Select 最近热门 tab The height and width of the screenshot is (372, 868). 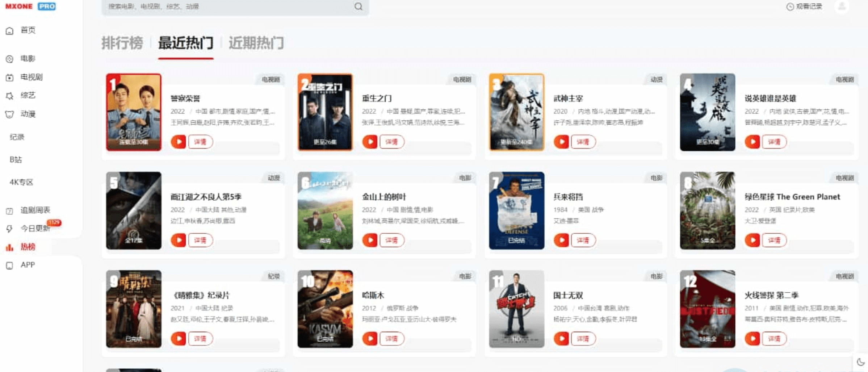186,43
